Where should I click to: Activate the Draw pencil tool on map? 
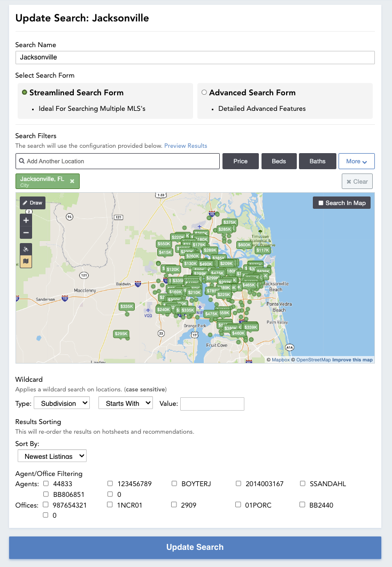(x=32, y=203)
